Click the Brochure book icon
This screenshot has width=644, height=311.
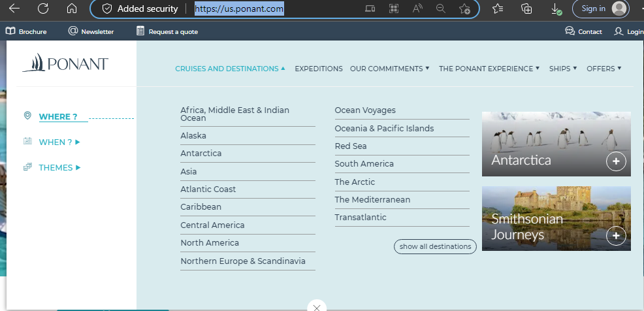(10, 31)
